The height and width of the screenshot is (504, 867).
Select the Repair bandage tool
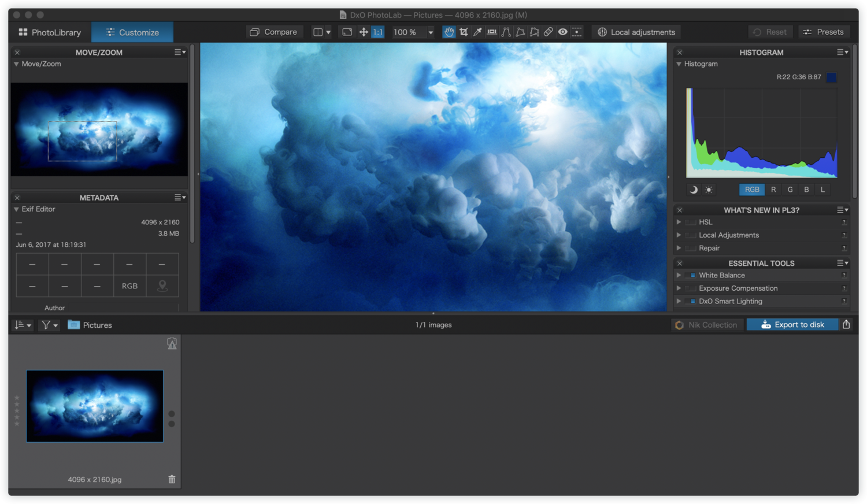click(549, 32)
